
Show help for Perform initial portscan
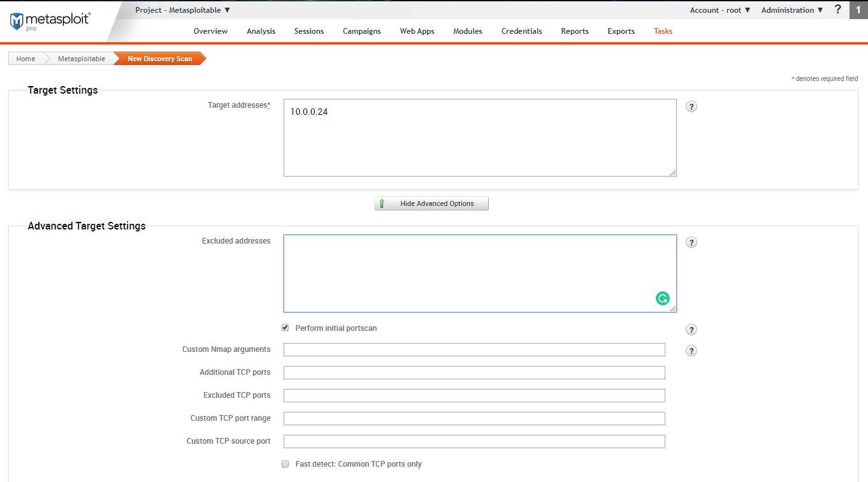(x=691, y=330)
